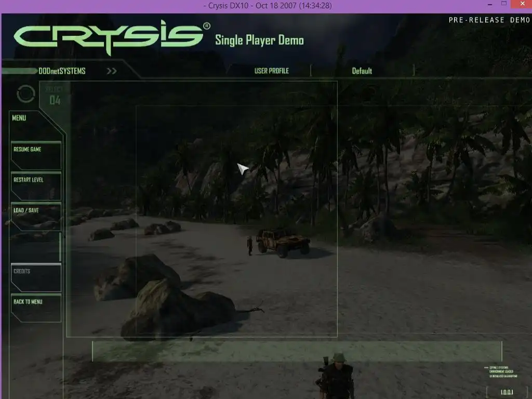Minimize the Crysis DX10 window
This screenshot has height=399, width=532.
pos(489,5)
